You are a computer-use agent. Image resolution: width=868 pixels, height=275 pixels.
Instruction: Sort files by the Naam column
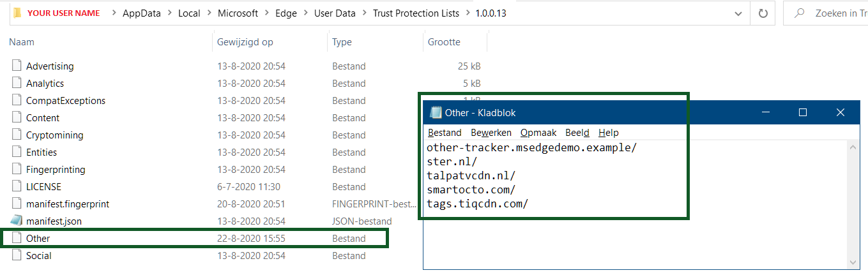tap(22, 42)
